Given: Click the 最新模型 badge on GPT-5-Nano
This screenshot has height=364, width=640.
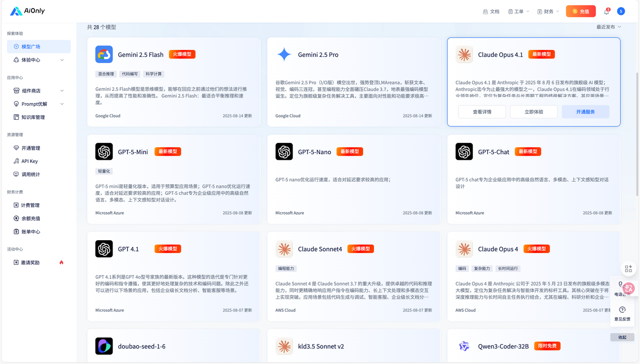Looking at the screenshot, I should click(349, 151).
